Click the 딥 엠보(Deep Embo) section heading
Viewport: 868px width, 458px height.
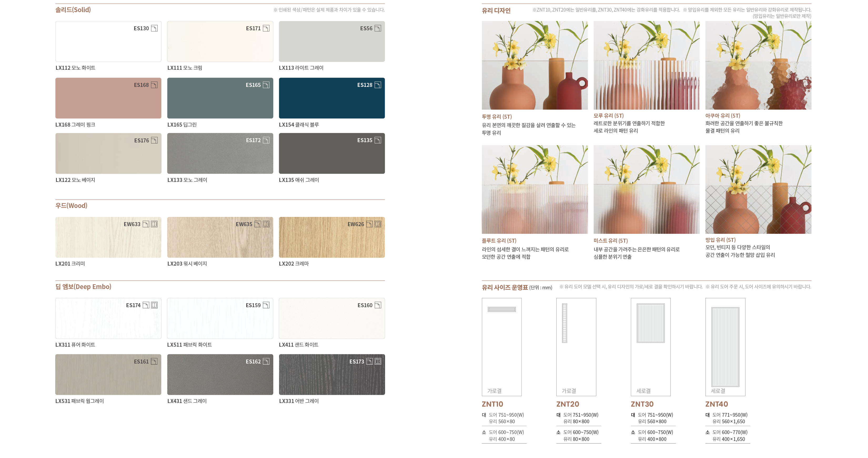83,287
